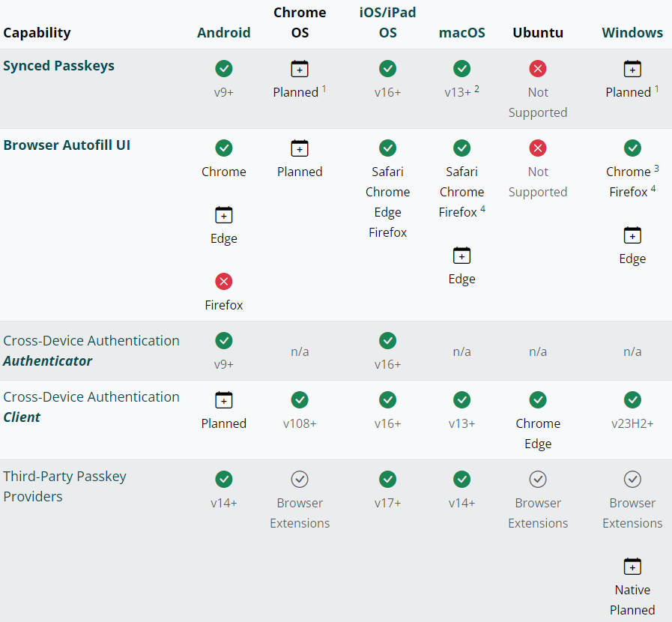Viewport: 672px width, 622px height.
Task: Click green check for macOS Synced Passkeys
Action: coord(461,69)
